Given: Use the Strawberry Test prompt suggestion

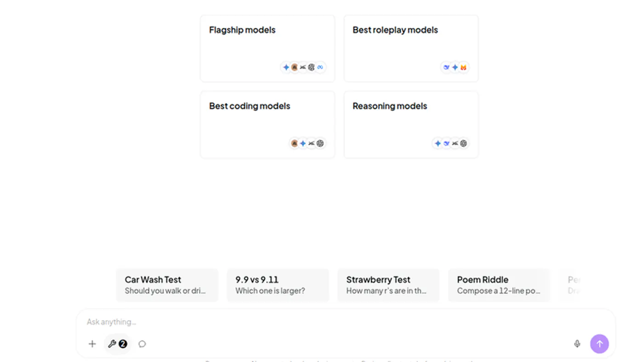Looking at the screenshot, I should [388, 285].
